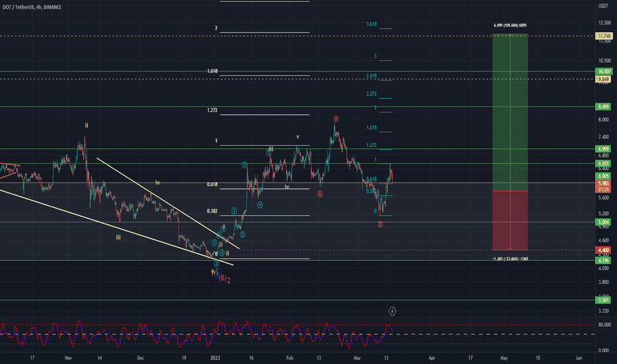This screenshot has height=364, width=617.
Task: Click the USDT currency label
Action: click(x=603, y=6)
